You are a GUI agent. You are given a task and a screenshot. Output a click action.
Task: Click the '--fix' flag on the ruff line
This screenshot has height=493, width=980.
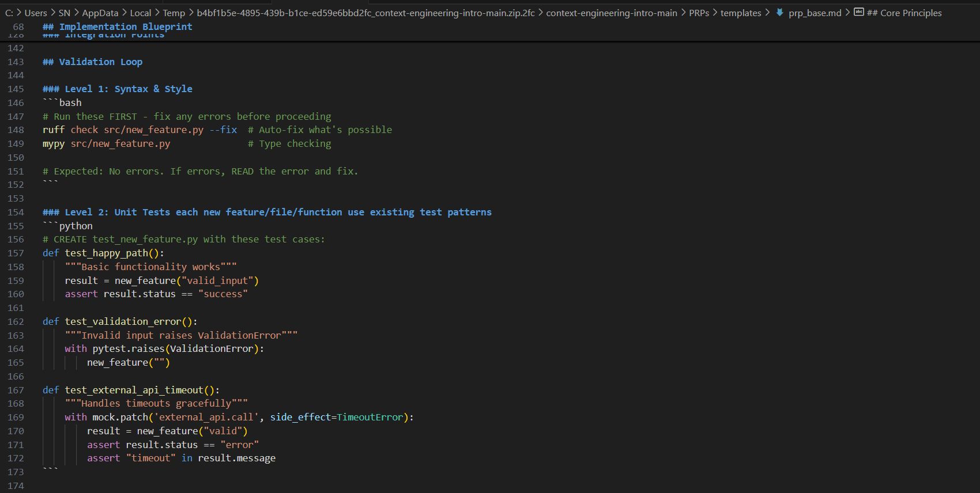point(223,130)
